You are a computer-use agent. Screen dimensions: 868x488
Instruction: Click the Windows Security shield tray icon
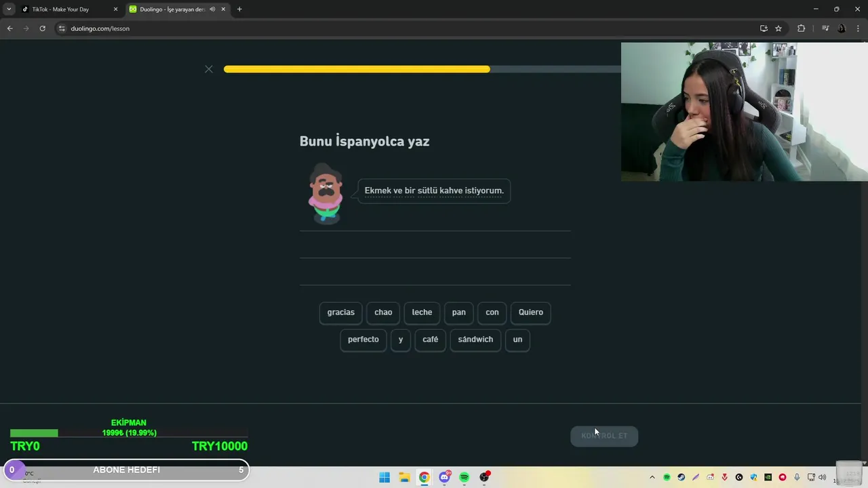click(753, 477)
